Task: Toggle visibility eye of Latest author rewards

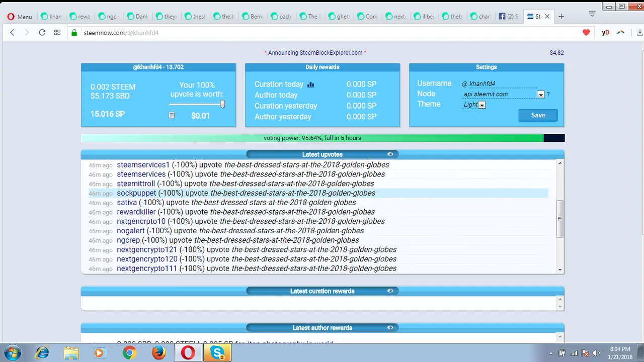Action: click(x=390, y=327)
